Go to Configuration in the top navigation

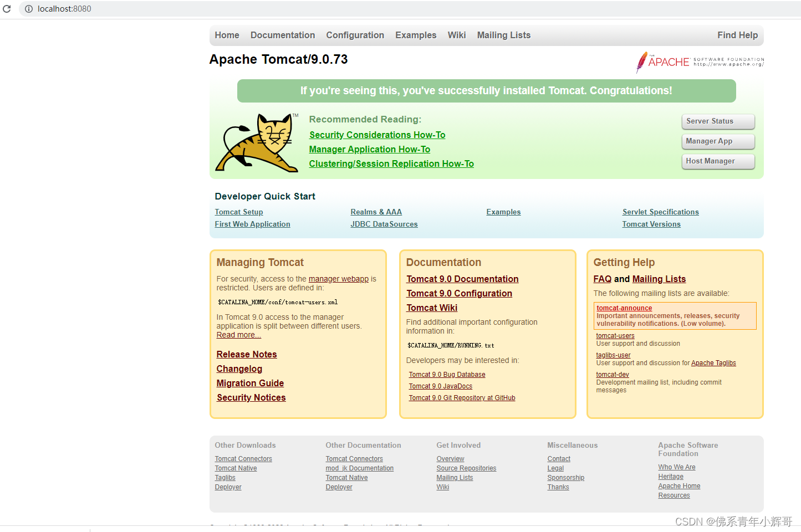pos(355,35)
